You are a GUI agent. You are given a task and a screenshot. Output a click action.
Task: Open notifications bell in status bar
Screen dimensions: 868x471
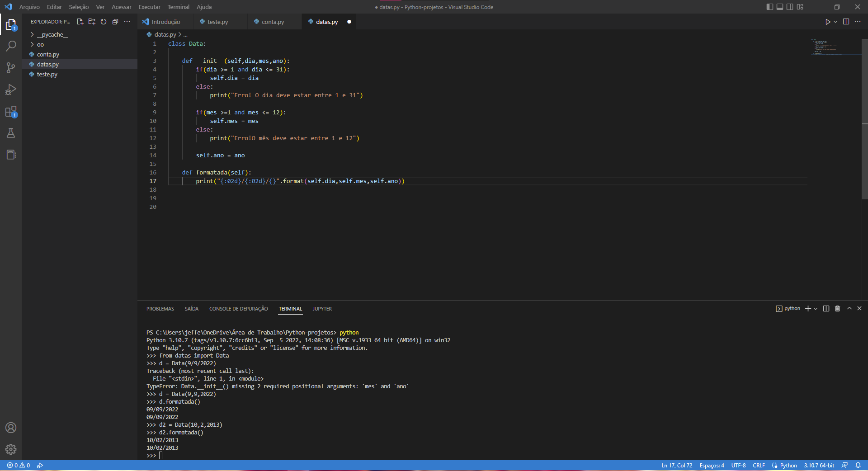point(858,465)
